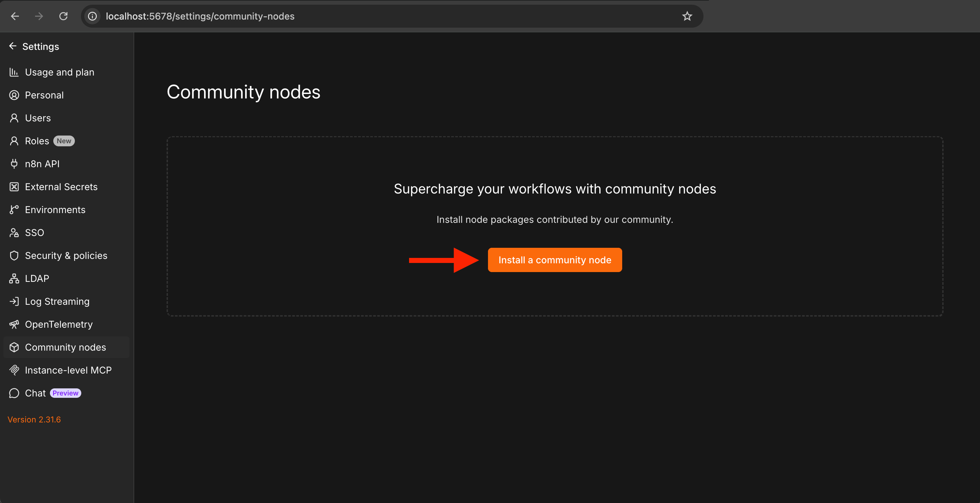980x503 pixels.
Task: Click the Personal user-circle icon
Action: coord(14,95)
